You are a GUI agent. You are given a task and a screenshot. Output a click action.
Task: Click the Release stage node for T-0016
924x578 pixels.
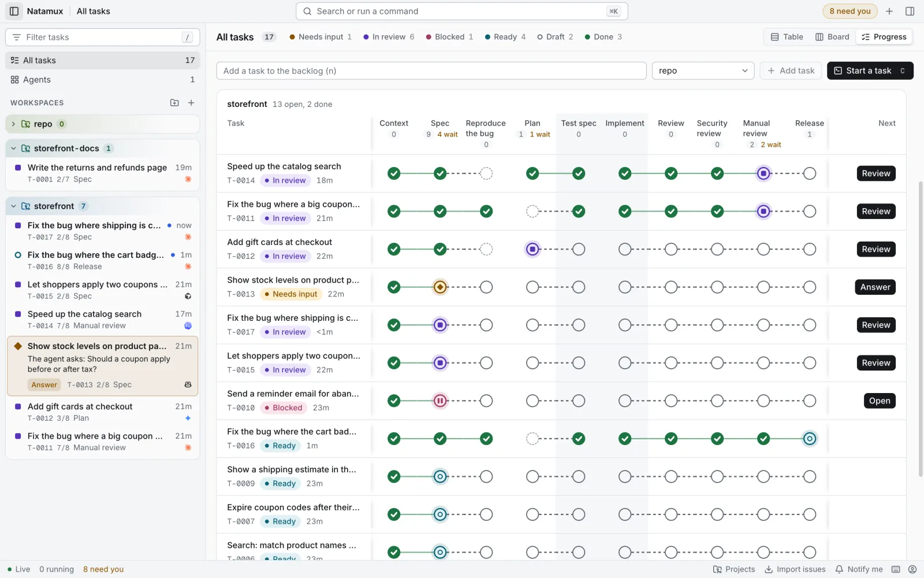pyautogui.click(x=810, y=439)
